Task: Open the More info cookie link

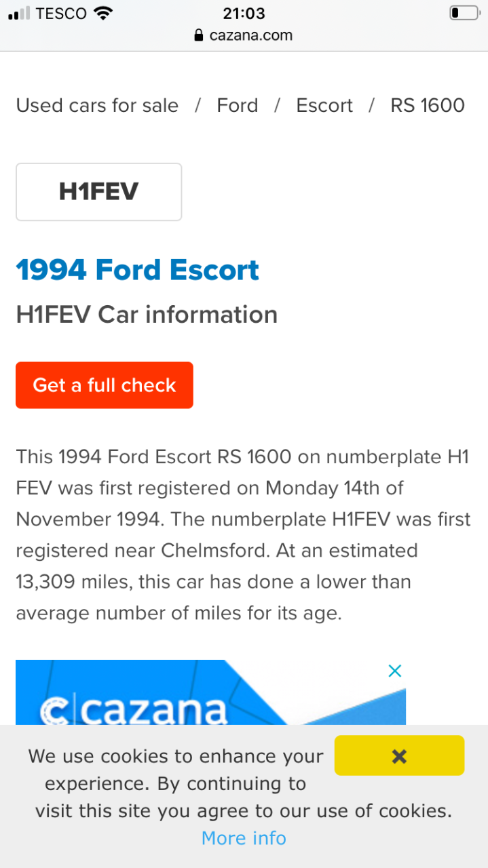Action: (244, 838)
